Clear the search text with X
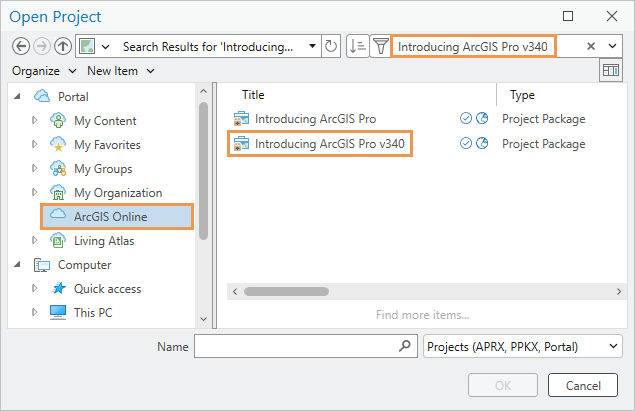Screen dimensions: 635x411 tap(590, 46)
